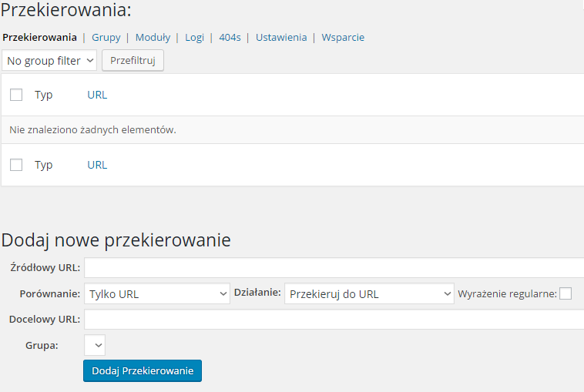Click the Dodaj Przekierowanie button

coord(143,370)
